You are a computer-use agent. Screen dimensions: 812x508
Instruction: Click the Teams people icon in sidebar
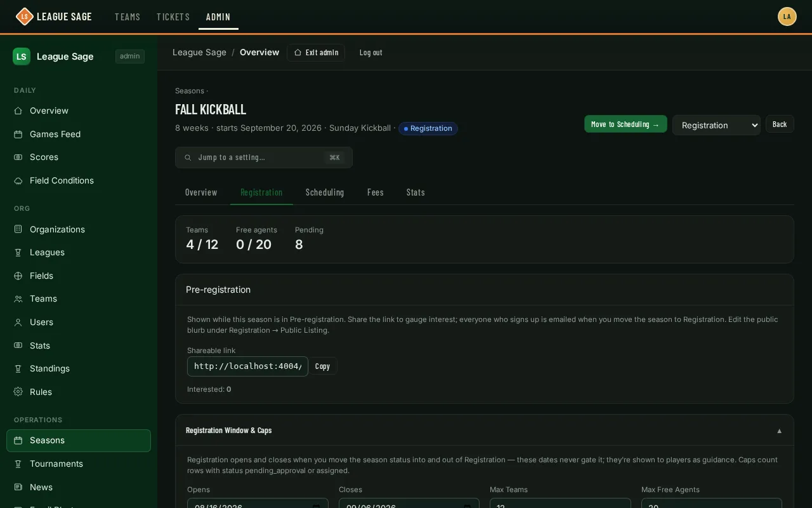tap(18, 298)
